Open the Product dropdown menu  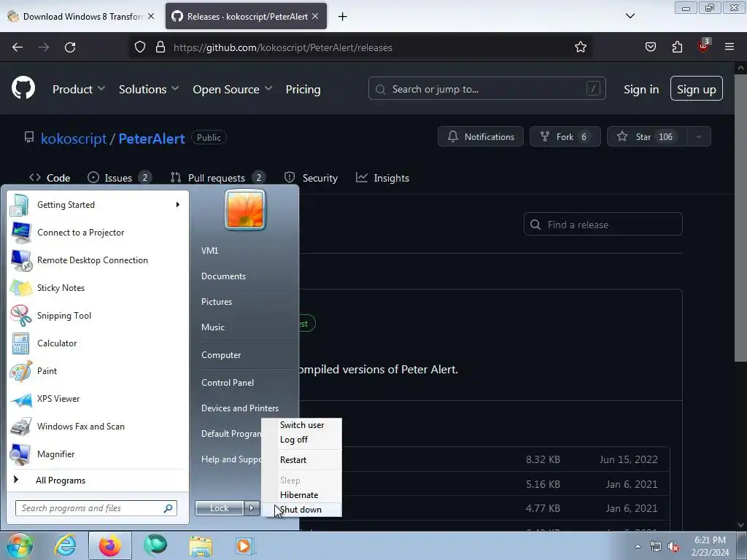pos(79,89)
